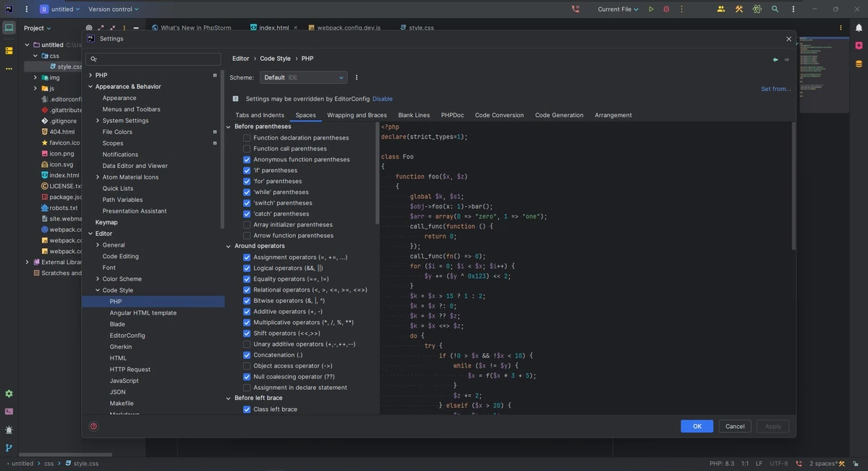Open the Terminal tool window icon
The image size is (868, 471).
pyautogui.click(x=9, y=412)
